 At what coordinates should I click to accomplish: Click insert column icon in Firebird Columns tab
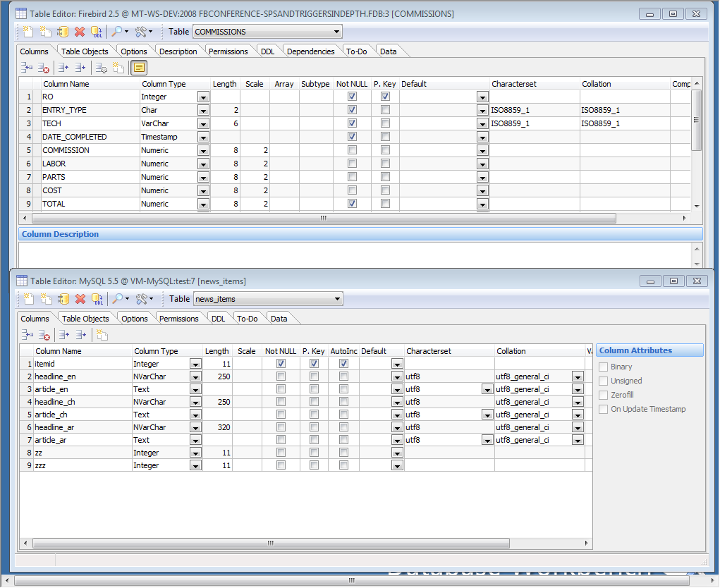tap(27, 68)
